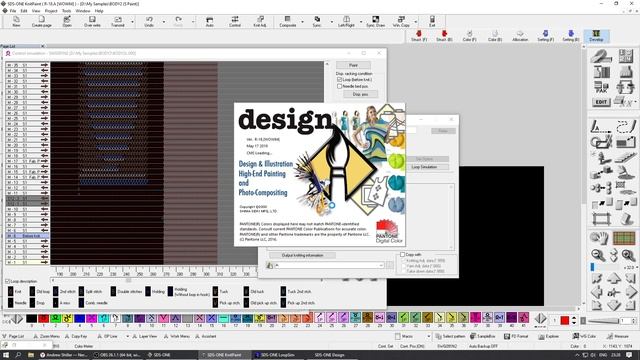Open the Edit menu

pyautogui.click(x=24, y=11)
